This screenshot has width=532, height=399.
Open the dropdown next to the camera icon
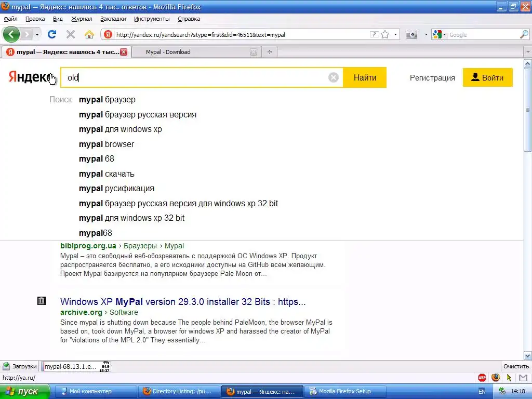tap(426, 35)
